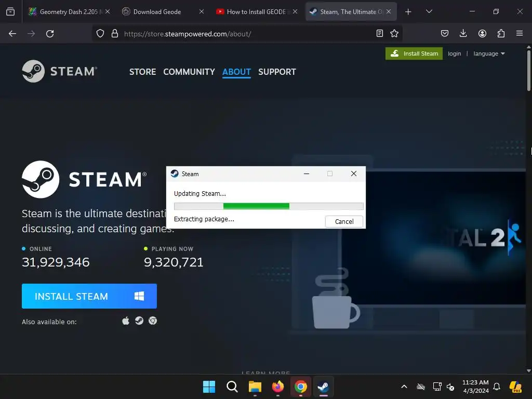Cancel the Steam update

pos(344,221)
